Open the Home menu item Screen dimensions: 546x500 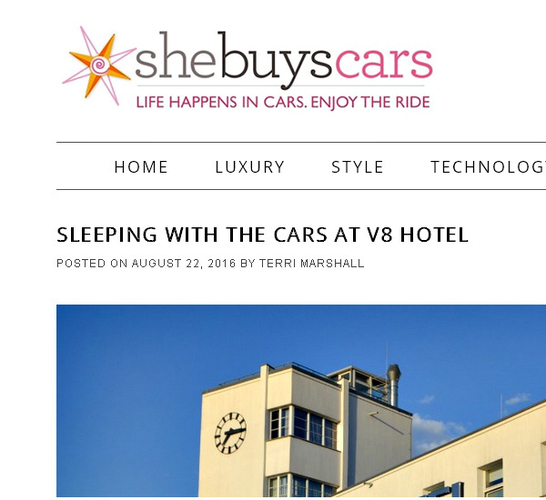(x=141, y=167)
